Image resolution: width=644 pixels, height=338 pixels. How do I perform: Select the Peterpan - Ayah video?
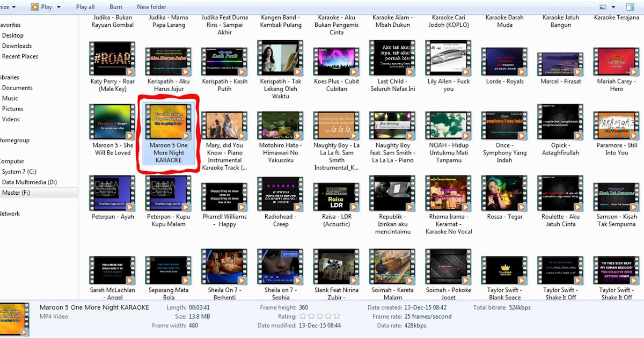pyautogui.click(x=113, y=199)
